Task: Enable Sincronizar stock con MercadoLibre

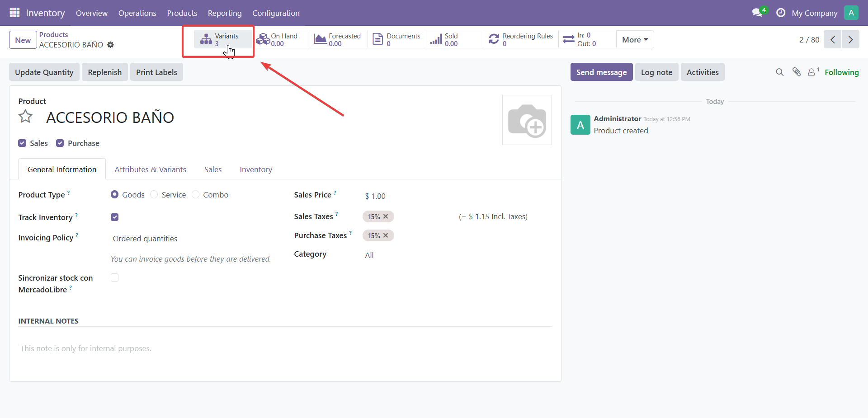Action: pos(115,277)
